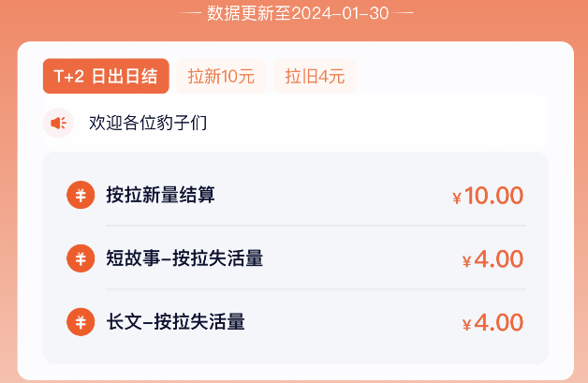
Task: Open the 拉旧4元 tab
Action: [315, 77]
